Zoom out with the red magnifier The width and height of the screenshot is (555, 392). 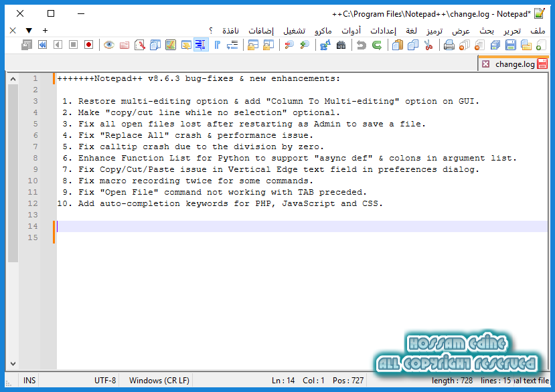289,45
